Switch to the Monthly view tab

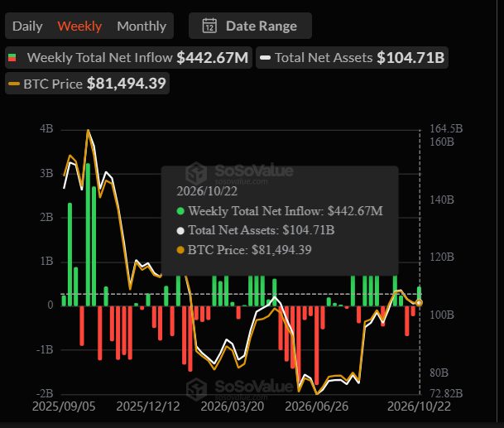142,26
